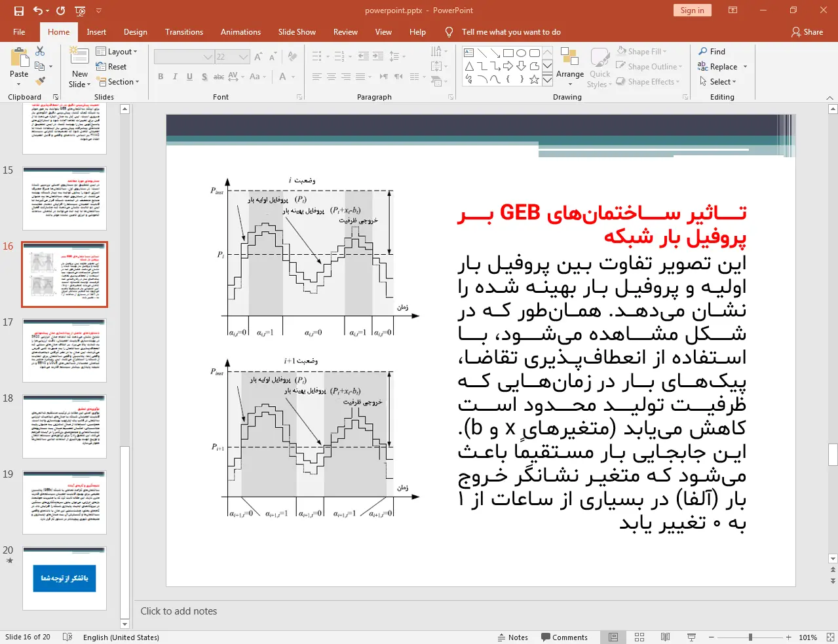The width and height of the screenshot is (838, 644).
Task: Fit slide to current window icon
Action: tap(830, 637)
